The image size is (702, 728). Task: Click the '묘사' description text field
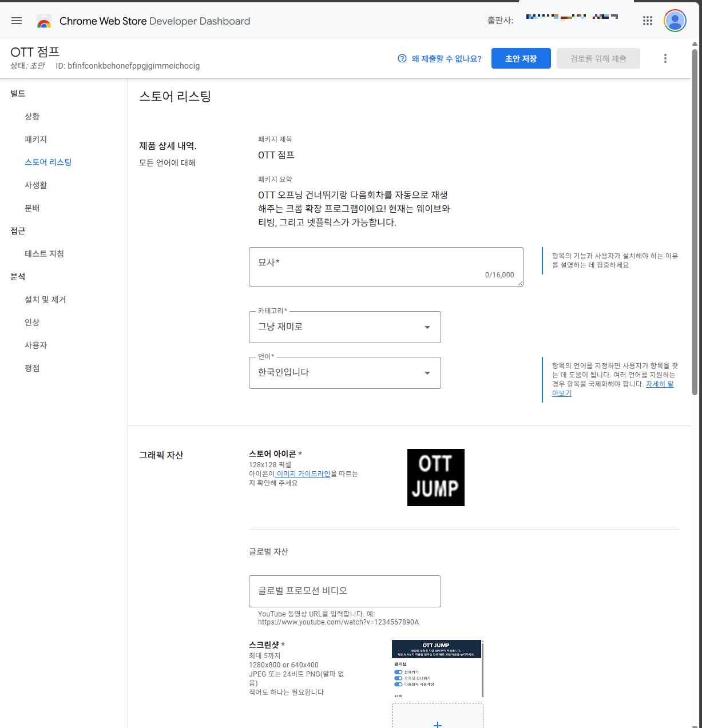(386, 266)
